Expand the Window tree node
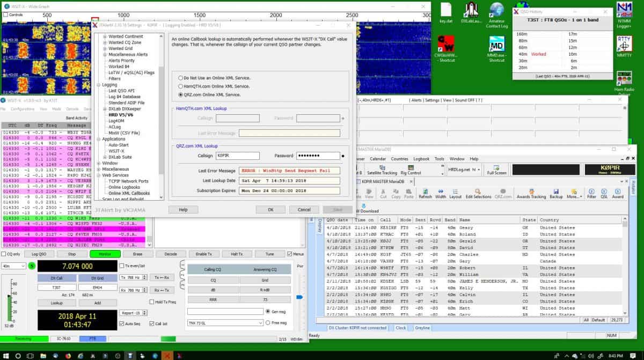 coord(98,163)
